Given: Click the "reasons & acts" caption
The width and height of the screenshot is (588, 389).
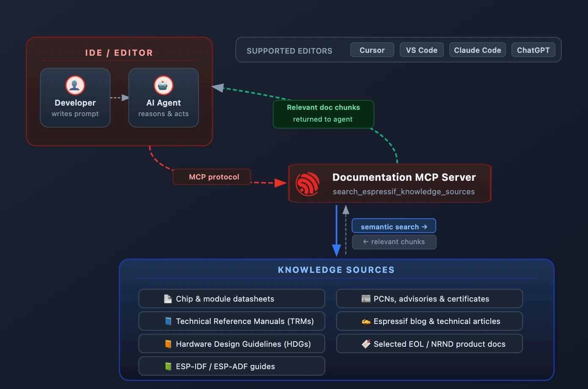Looking at the screenshot, I should [163, 114].
